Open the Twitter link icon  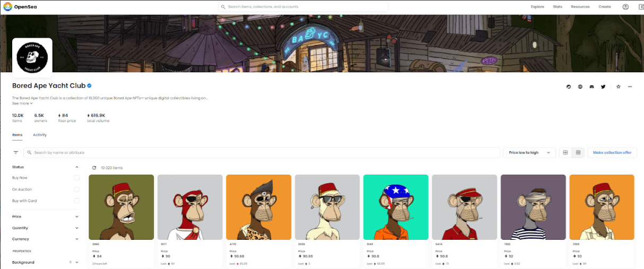pyautogui.click(x=603, y=86)
